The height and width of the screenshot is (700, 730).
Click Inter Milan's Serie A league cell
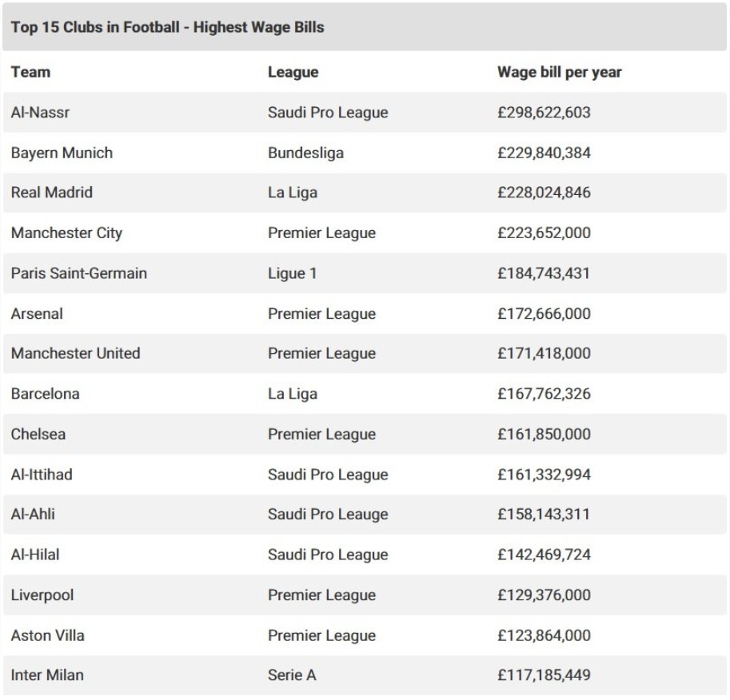[x=292, y=675]
